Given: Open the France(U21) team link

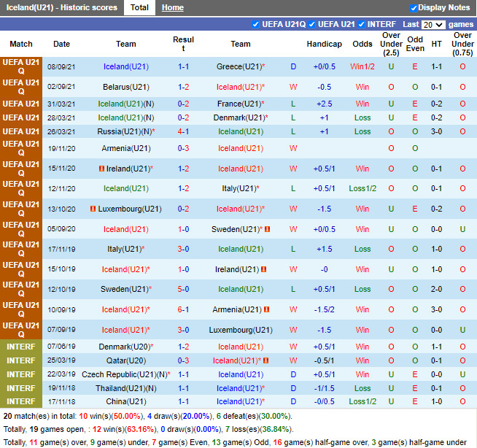Looking at the screenshot, I should tap(238, 104).
